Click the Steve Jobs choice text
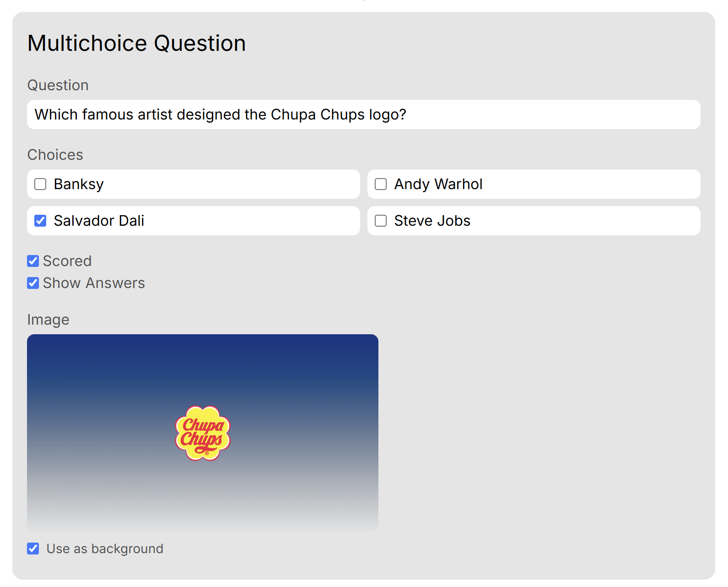The height and width of the screenshot is (587, 728). (x=432, y=221)
